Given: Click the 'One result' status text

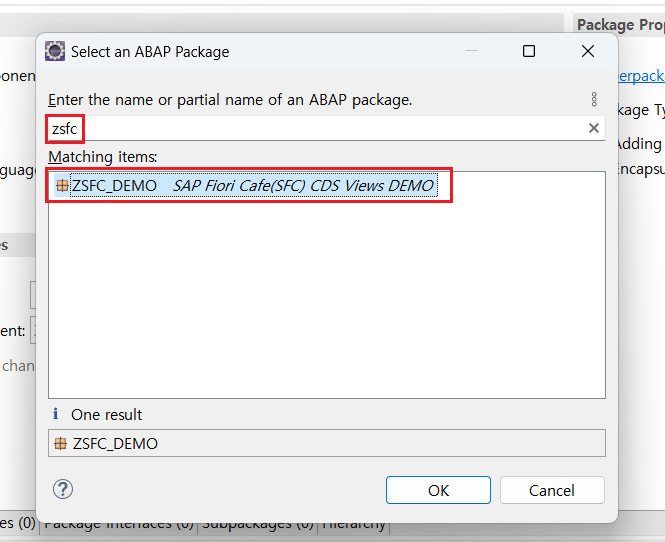Looking at the screenshot, I should click(106, 415).
